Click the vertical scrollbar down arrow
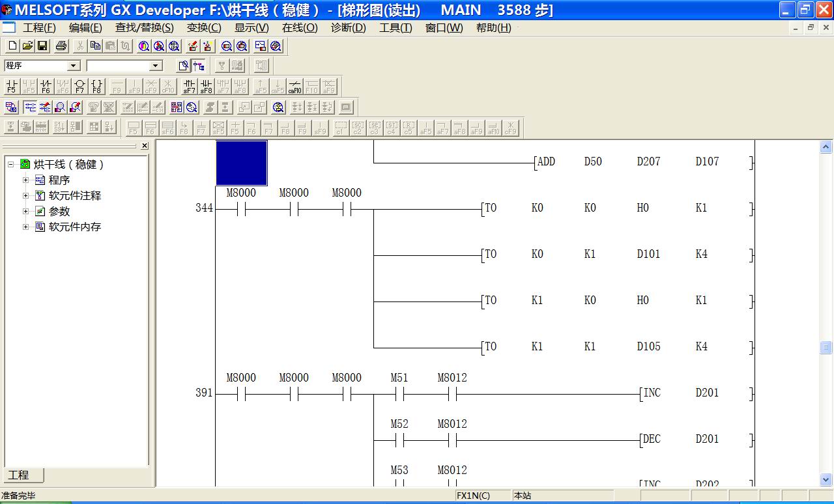The width and height of the screenshot is (834, 504). pyautogui.click(x=826, y=480)
